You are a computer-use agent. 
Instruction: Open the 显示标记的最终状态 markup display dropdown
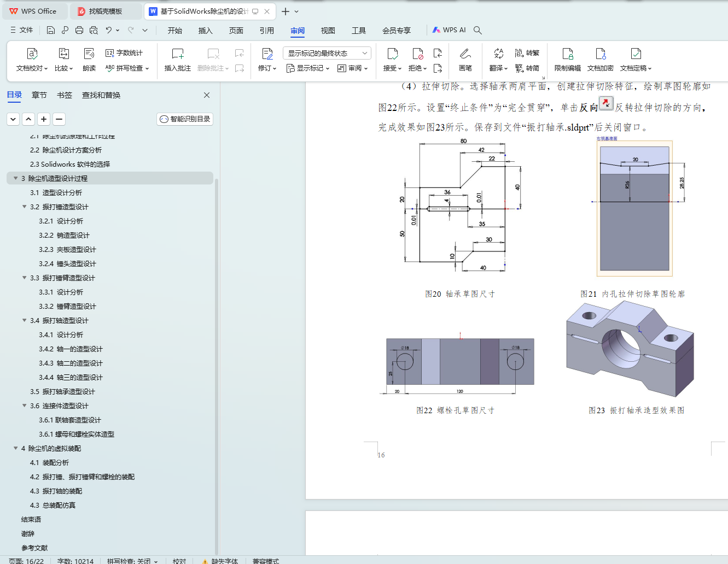(327, 53)
